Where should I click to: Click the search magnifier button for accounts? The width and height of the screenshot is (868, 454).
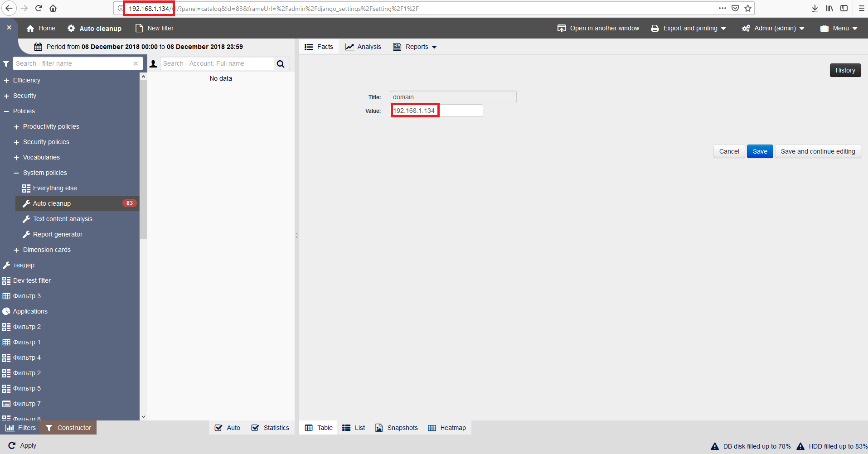(x=281, y=64)
